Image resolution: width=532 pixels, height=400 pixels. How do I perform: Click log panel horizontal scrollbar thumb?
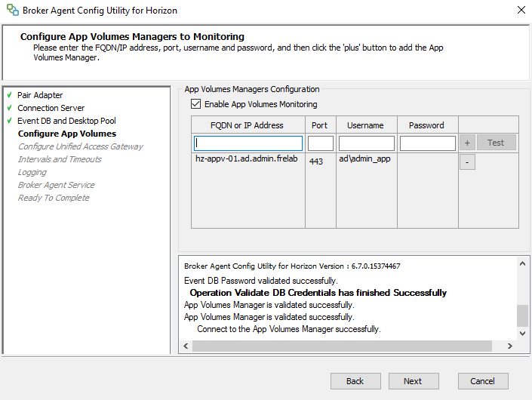click(342, 346)
